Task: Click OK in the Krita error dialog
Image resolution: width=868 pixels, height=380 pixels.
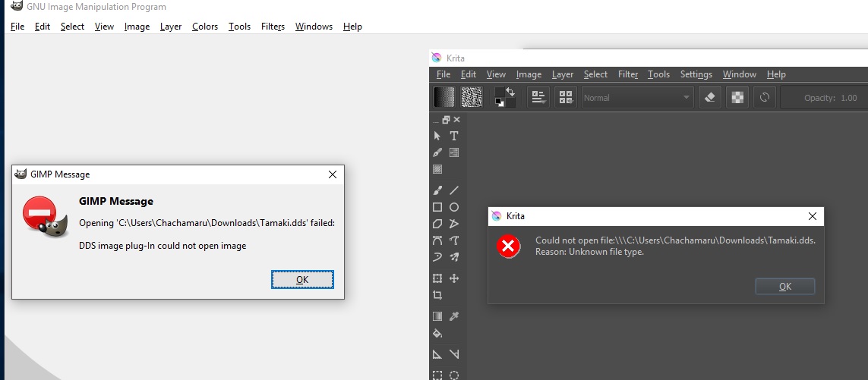Action: [785, 286]
